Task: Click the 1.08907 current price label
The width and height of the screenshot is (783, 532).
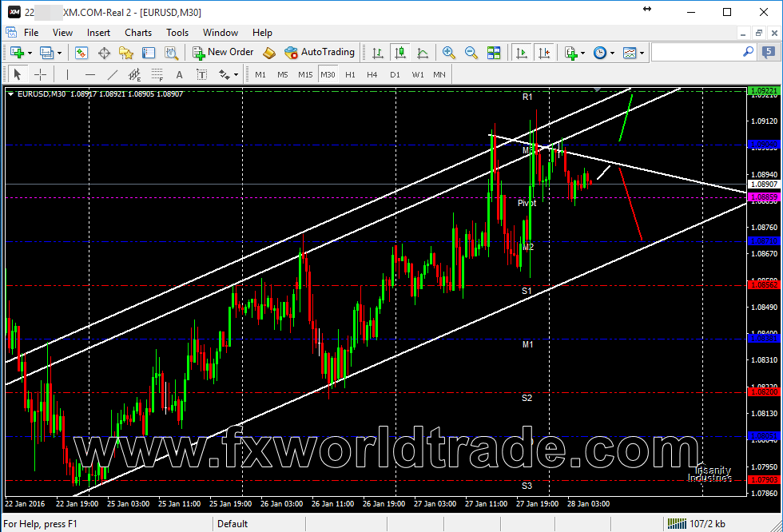Action: coord(765,185)
